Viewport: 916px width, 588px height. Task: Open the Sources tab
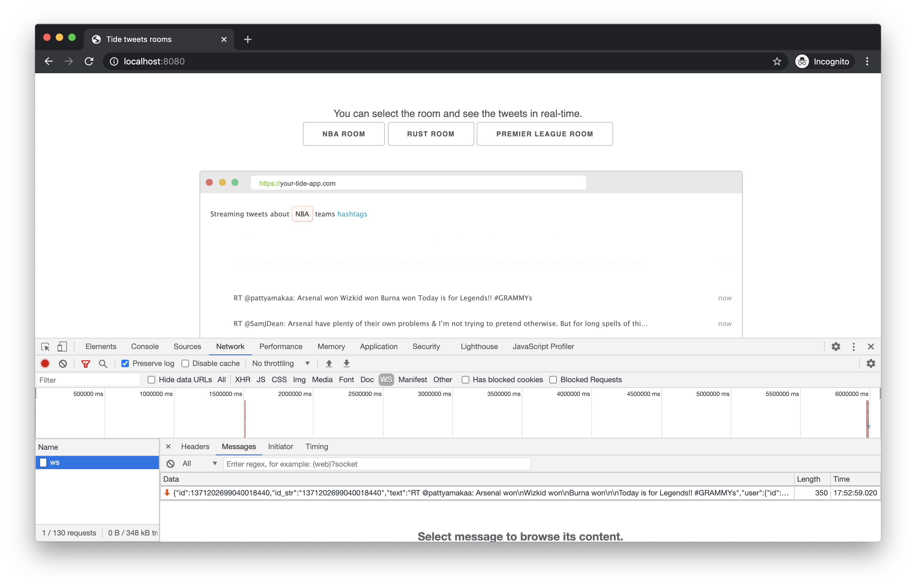pyautogui.click(x=187, y=347)
